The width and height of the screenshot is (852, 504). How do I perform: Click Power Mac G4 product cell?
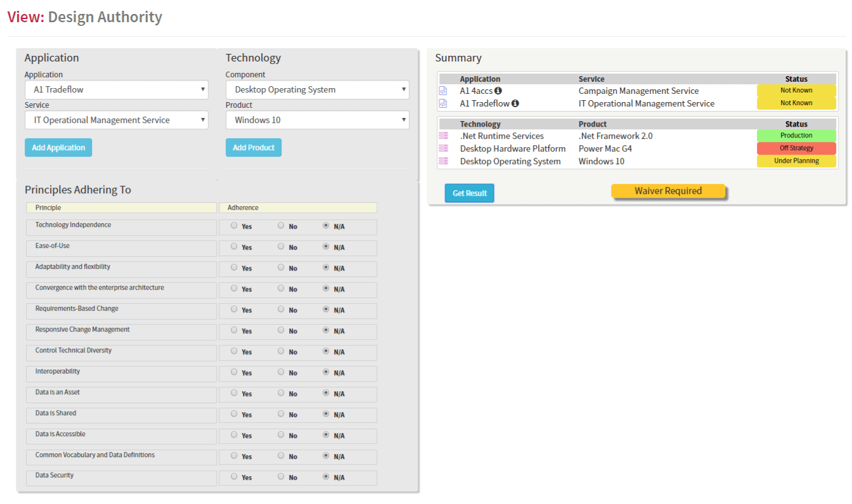(x=605, y=148)
